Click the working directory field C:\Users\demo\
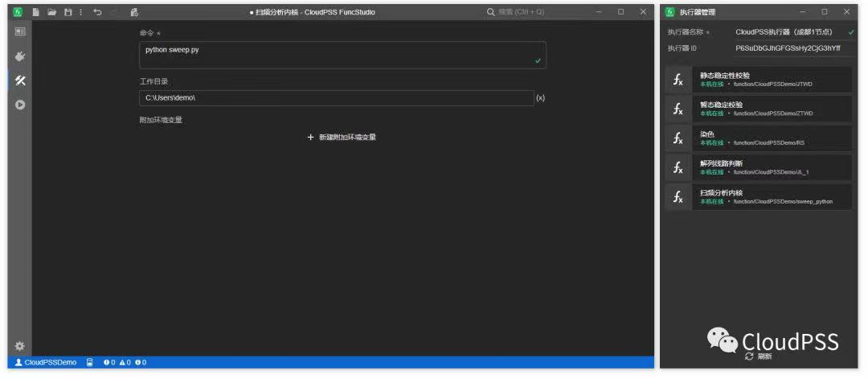 click(337, 98)
